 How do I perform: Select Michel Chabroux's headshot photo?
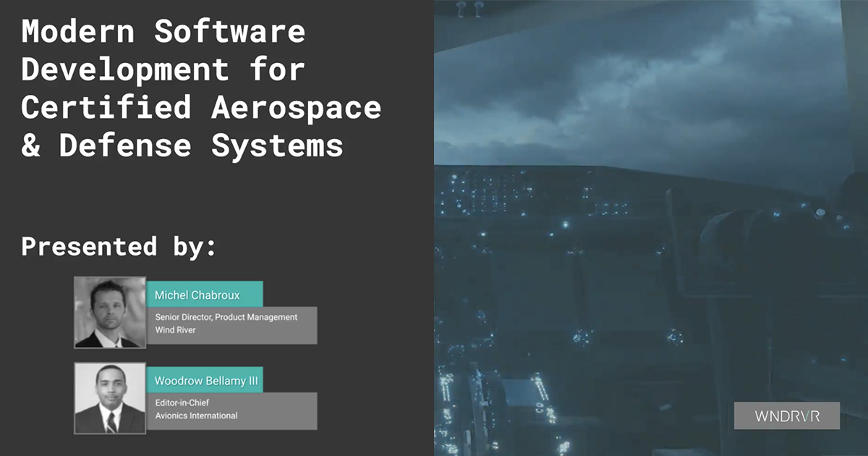[109, 313]
